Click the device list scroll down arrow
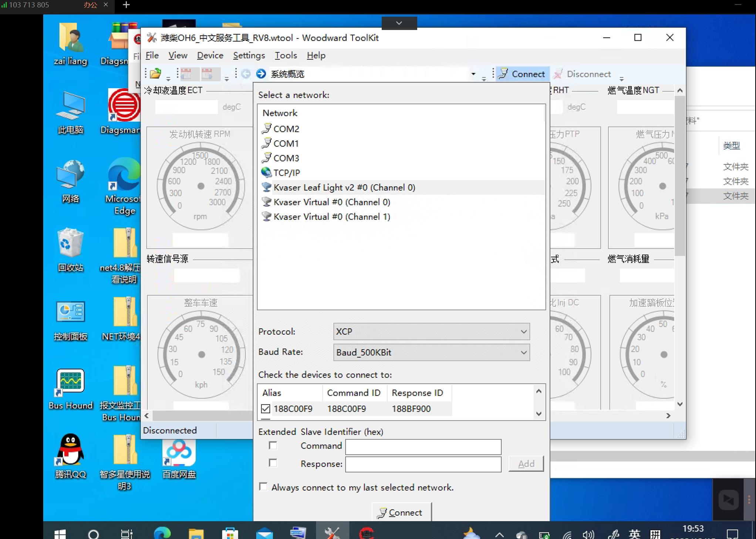 tap(539, 414)
